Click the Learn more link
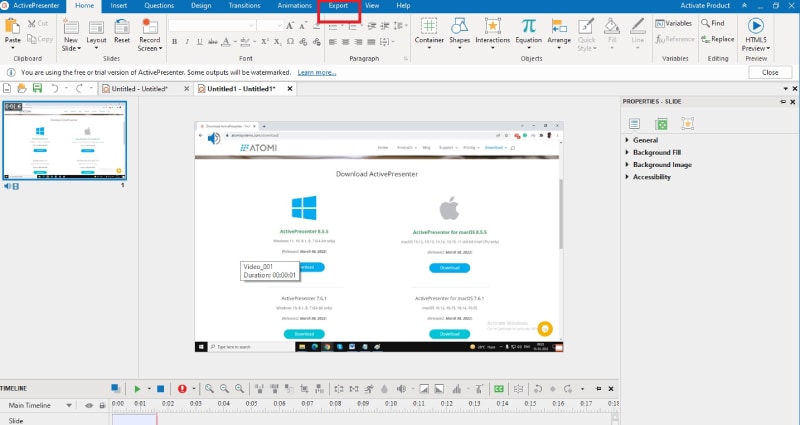The image size is (800, 425). click(317, 72)
